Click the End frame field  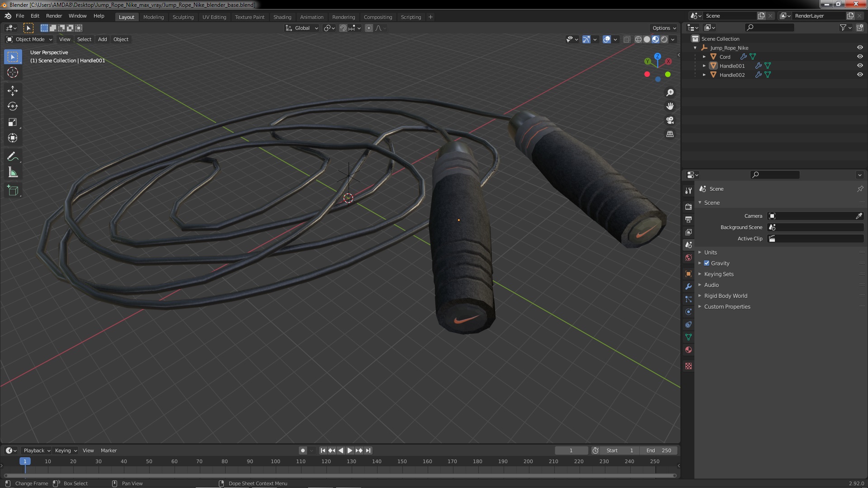[659, 450]
